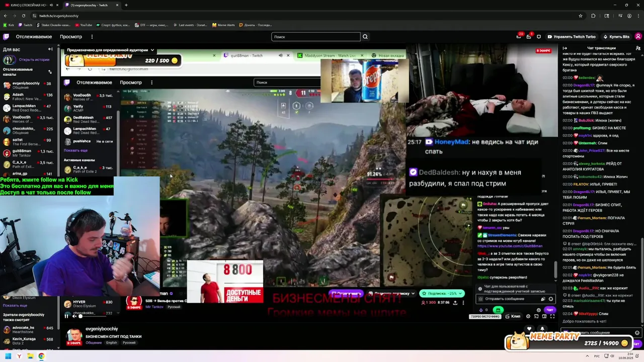Viewport: 644px width, 362px height.
Task: Show hidden system tray icons
Action: 587,356
